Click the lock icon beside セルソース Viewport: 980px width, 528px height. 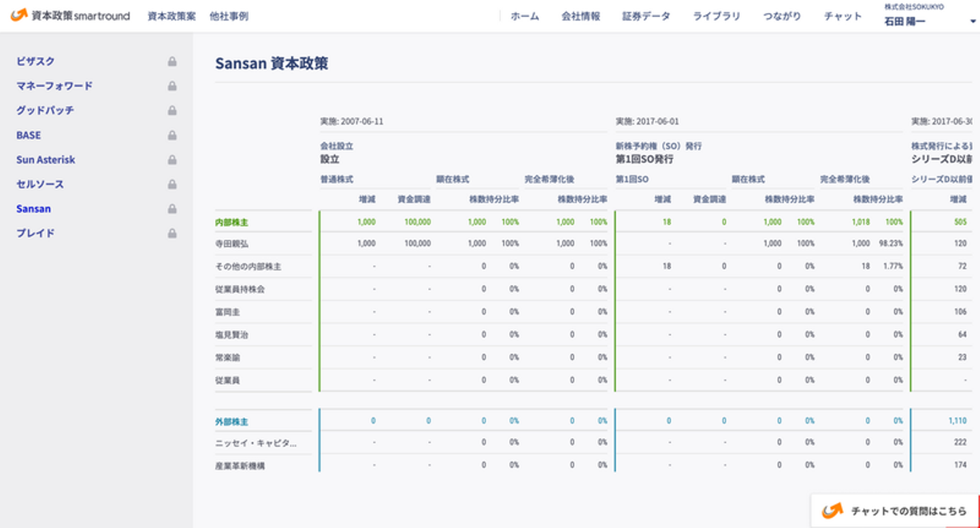172,184
